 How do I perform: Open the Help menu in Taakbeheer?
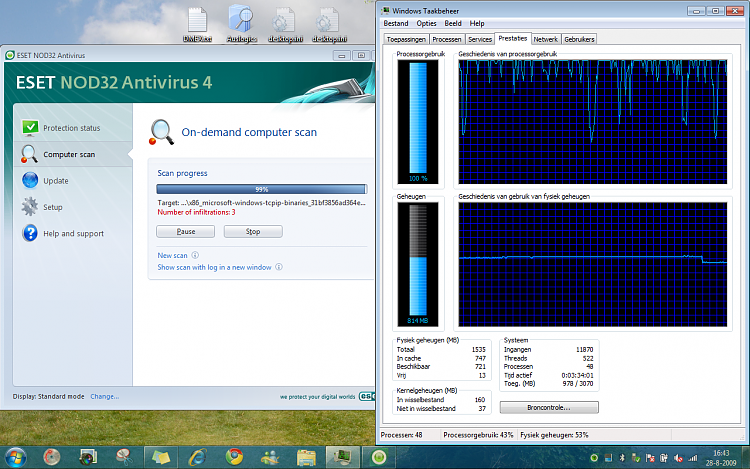[476, 23]
